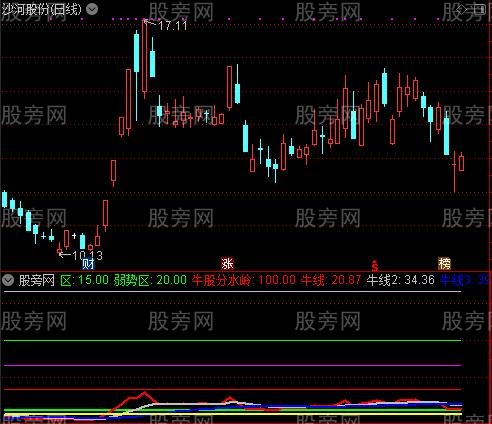Open the dropdown next to 沙河股份(日线)
The height and width of the screenshot is (424, 492).
(92, 9)
